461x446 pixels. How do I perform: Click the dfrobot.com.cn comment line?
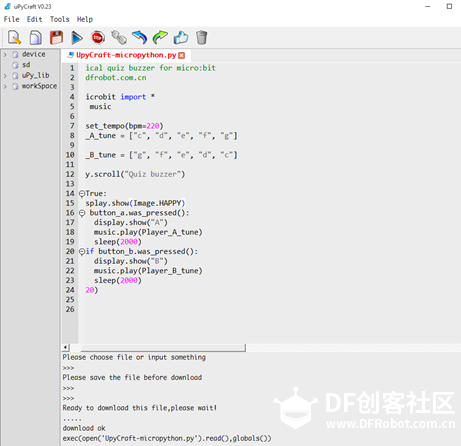[116, 78]
